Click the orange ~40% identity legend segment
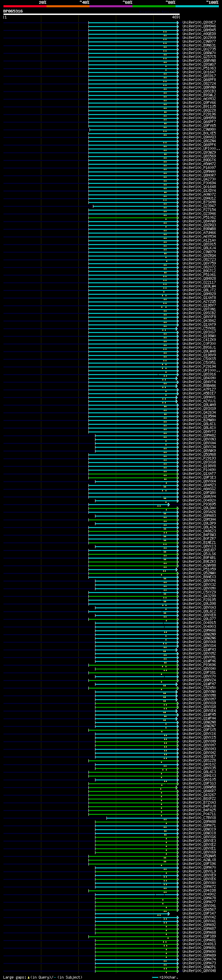Viewport: 222px width, 980px height. [68, 6]
